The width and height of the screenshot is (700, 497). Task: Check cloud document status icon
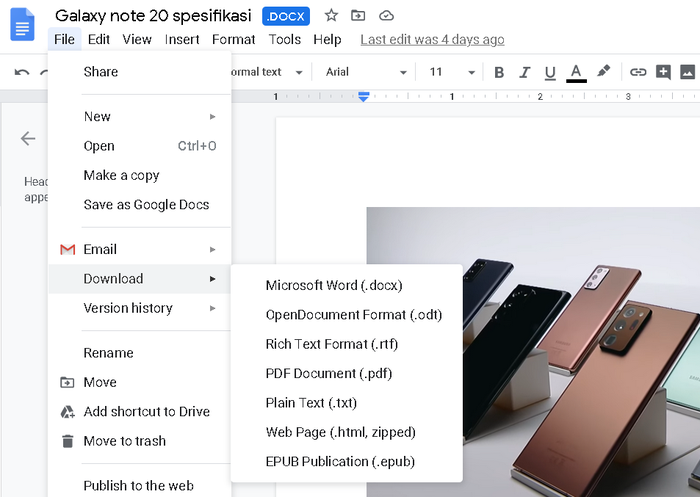point(386,16)
